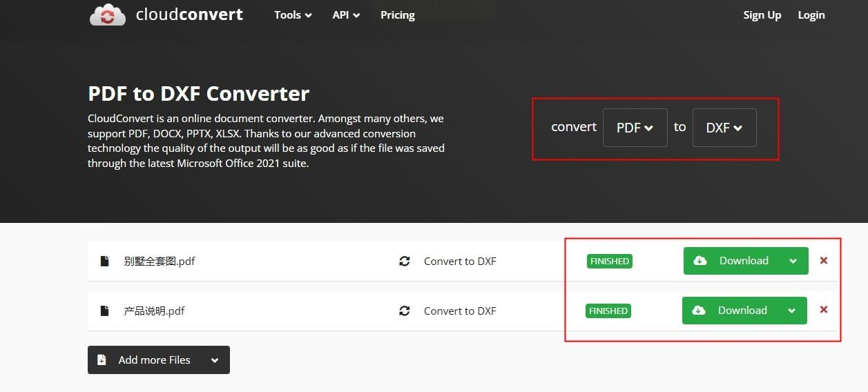
Task: Remove 别墅全套图.pdf with the red X
Action: (823, 260)
